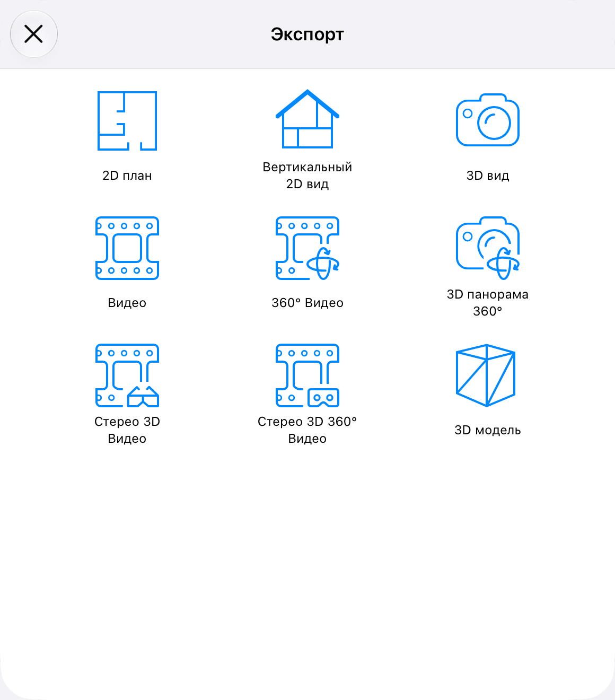Click the "360° Видео" label

coord(307,303)
